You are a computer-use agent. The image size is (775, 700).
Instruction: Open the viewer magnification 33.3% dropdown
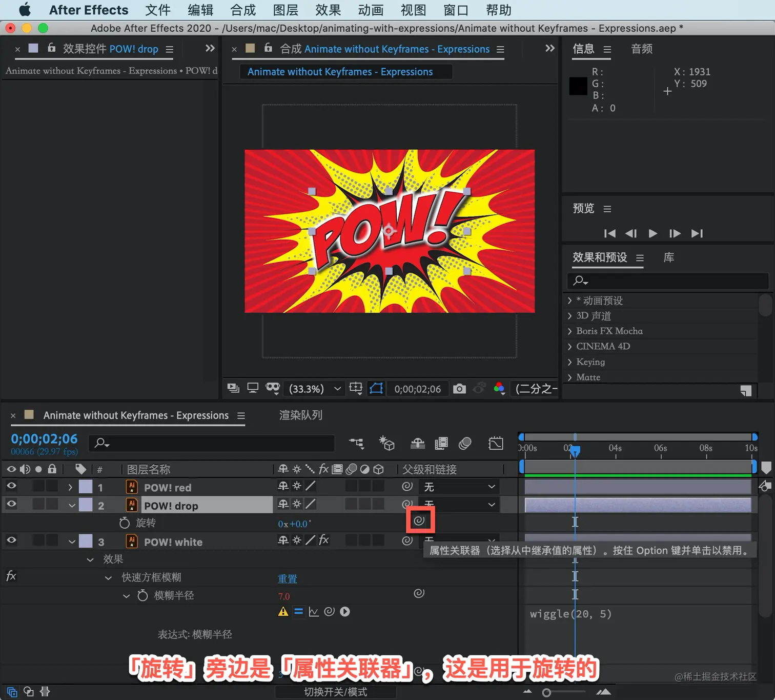click(315, 389)
